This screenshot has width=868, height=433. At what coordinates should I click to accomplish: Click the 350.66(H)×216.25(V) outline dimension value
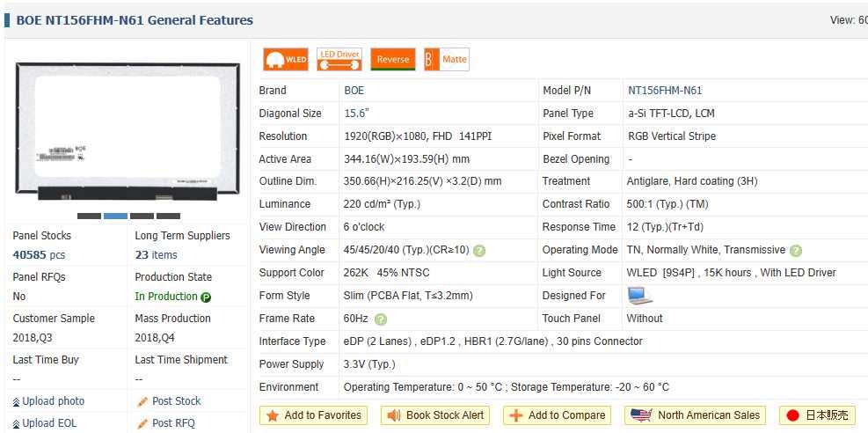pyautogui.click(x=422, y=181)
